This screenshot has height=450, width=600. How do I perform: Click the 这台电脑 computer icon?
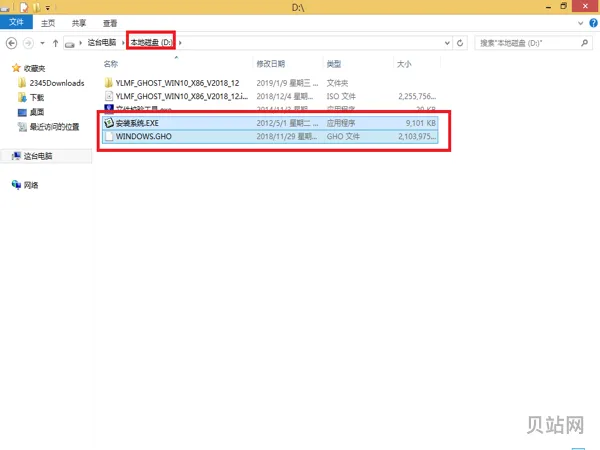pyautogui.click(x=16, y=156)
